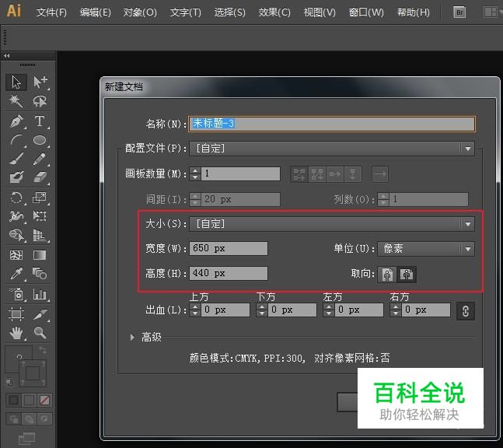Image resolution: width=503 pixels, height=448 pixels.
Task: Select the Slice tool
Action: pyautogui.click(x=40, y=314)
